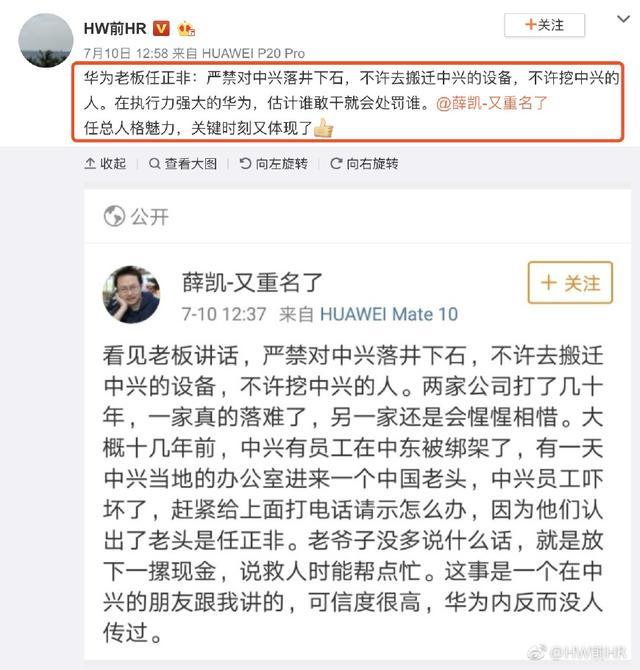Open the HUAWEI Mate 10 source link

[389, 314]
